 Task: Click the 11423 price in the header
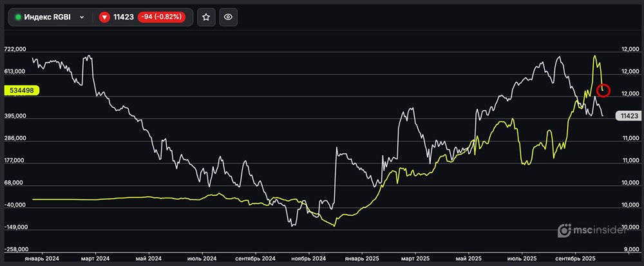(124, 17)
